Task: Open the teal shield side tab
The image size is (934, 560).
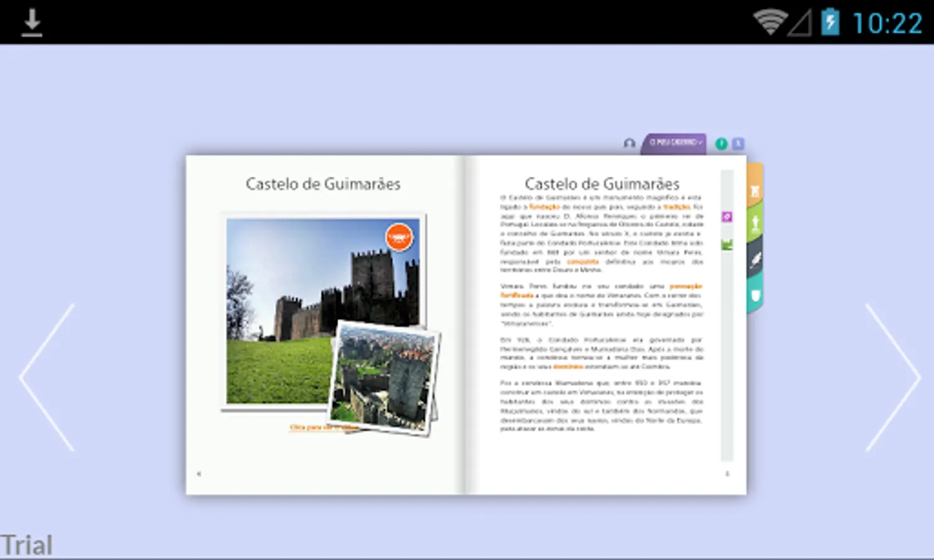Action: coord(755,295)
